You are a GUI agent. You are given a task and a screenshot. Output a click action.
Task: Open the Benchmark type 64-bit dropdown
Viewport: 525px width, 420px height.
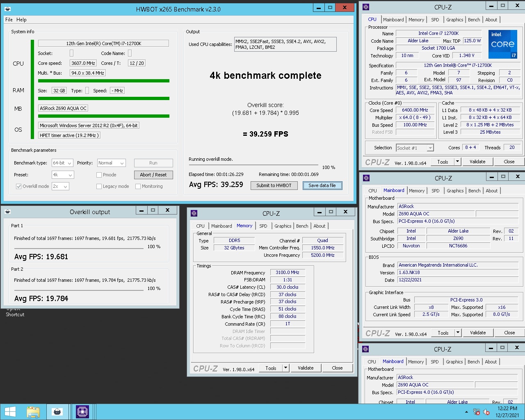coord(62,163)
